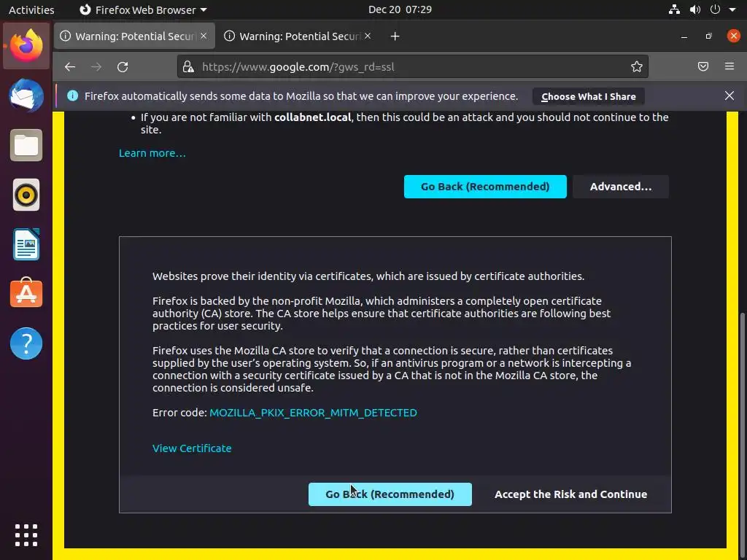The image size is (747, 560).
Task: Dismiss the Mozilla data notification bar
Action: pyautogui.click(x=729, y=96)
